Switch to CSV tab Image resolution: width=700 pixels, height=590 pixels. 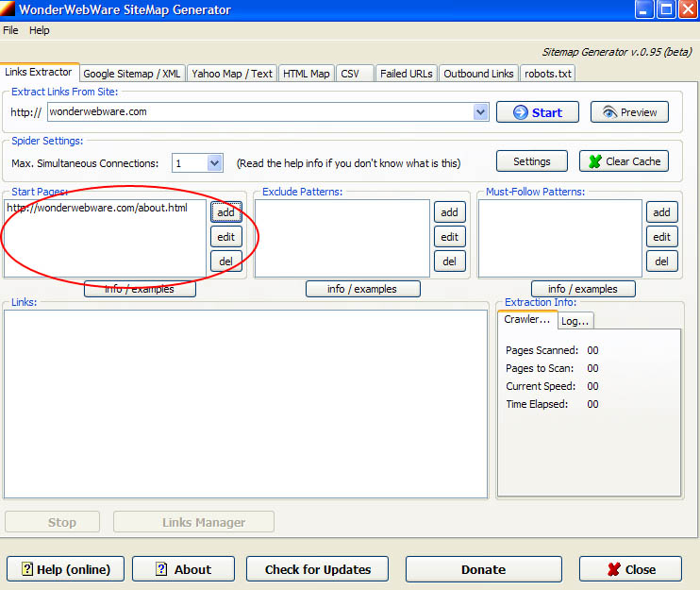355,74
